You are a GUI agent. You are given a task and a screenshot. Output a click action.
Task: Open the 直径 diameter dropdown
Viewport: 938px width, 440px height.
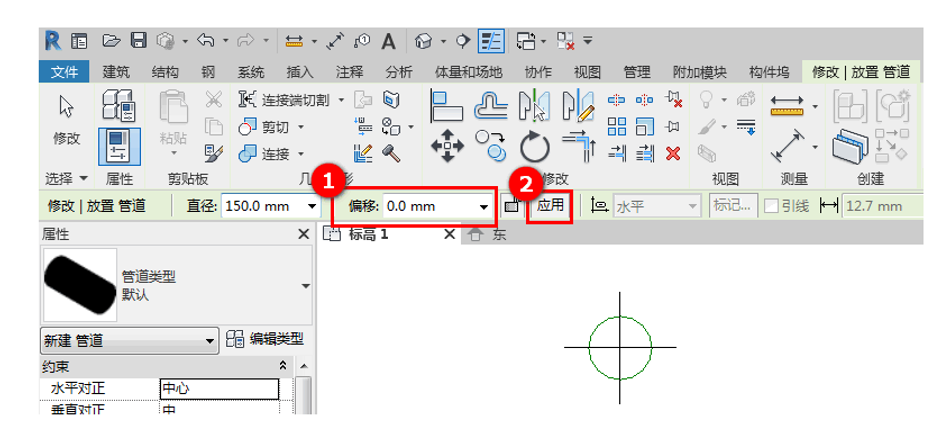(312, 206)
